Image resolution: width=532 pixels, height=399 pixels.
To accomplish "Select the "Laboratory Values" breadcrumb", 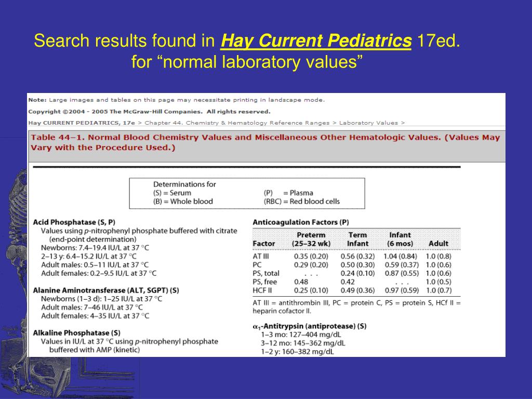I will coord(368,123).
